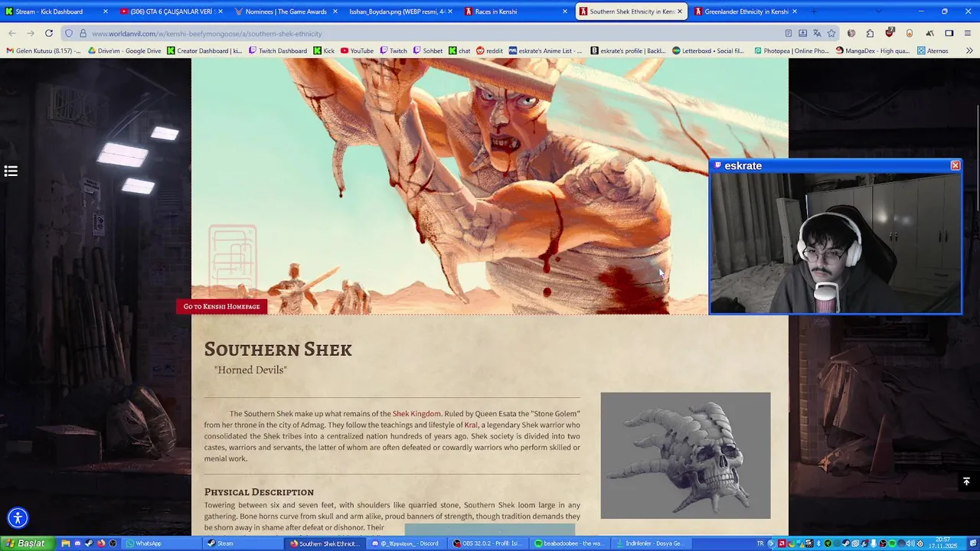This screenshot has width=980, height=551.
Task: Open the Drive'ım - Google Drive bookmark
Action: (125, 51)
